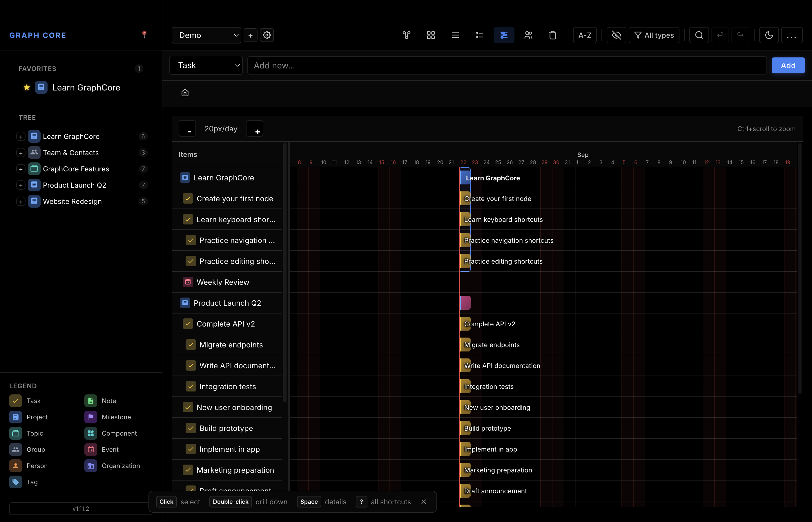Switch to the plain list view
This screenshot has width=812, height=522.
(x=455, y=35)
